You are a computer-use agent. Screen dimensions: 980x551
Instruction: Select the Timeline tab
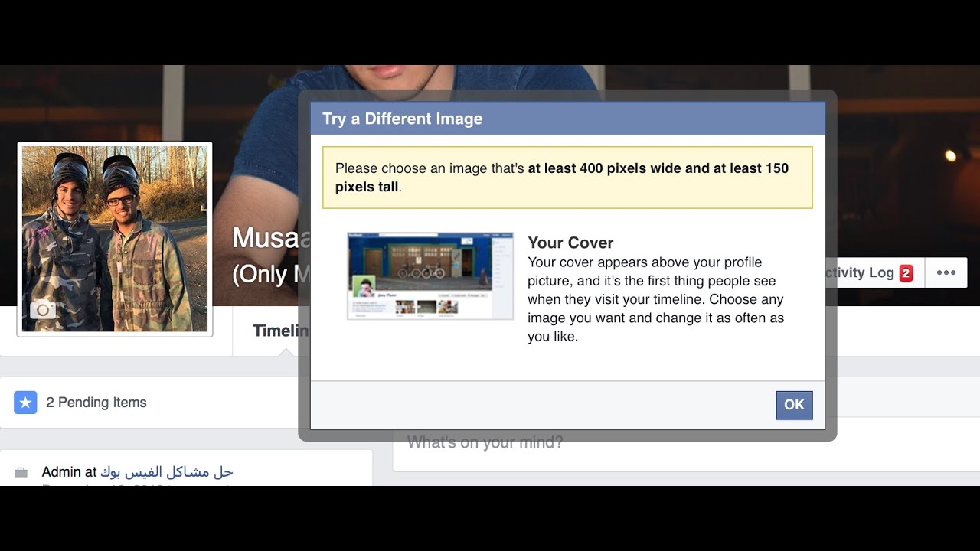pos(280,331)
